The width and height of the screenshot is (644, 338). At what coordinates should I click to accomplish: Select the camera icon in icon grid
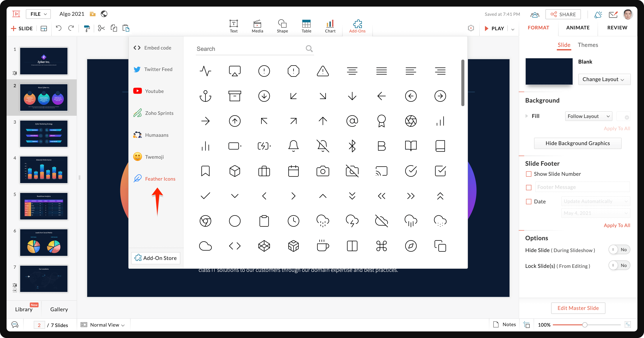[323, 171]
